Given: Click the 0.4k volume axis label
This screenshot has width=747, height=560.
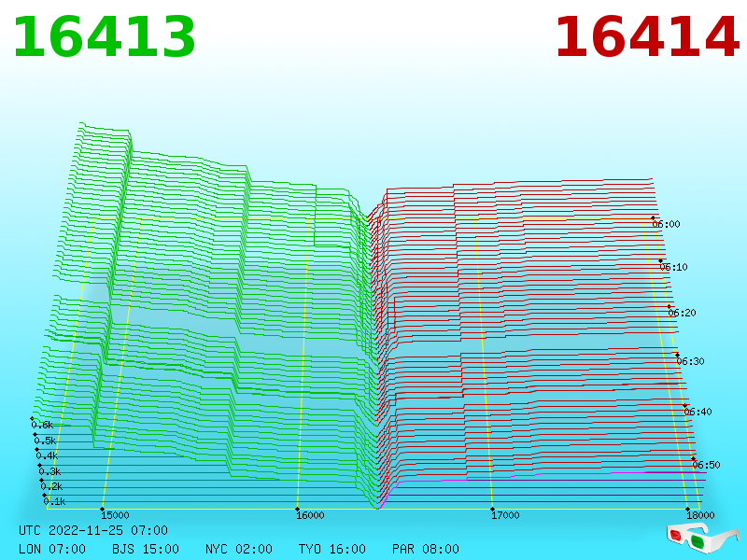Looking at the screenshot, I should pyautogui.click(x=48, y=455).
